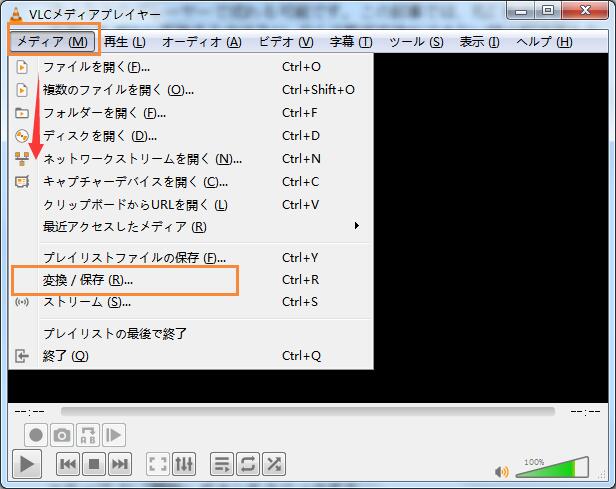Open the メディア (M) menu
This screenshot has height=489, width=616.
coord(52,41)
